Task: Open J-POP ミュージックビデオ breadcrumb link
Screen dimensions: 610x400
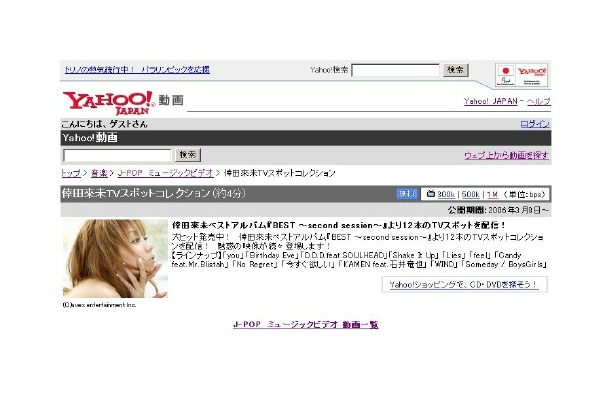Action: click(x=166, y=173)
